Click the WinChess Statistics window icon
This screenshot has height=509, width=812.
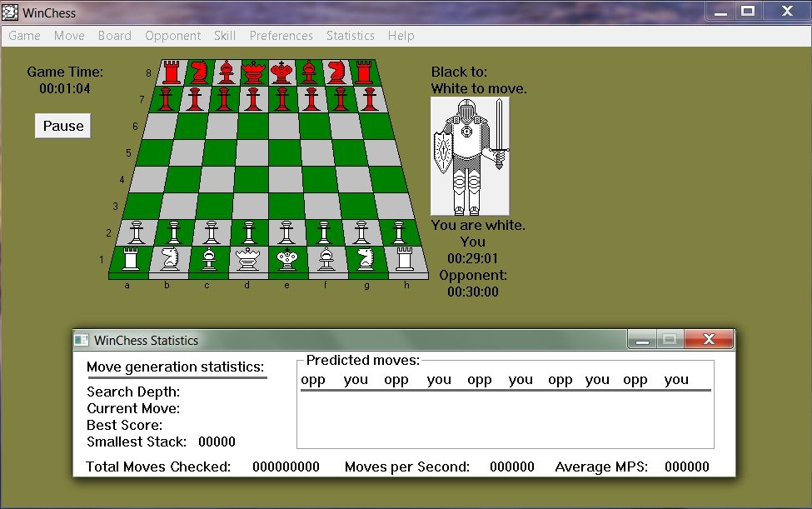[x=82, y=340]
